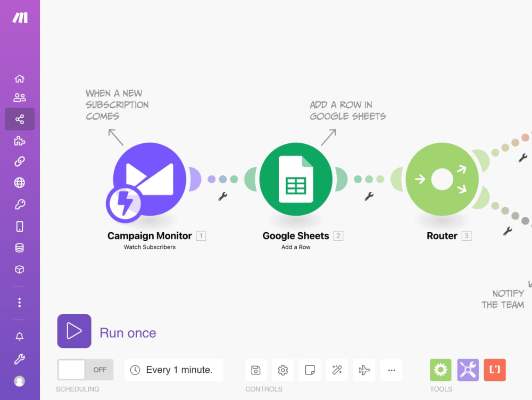Open the Team sidebar icon
532x400 pixels.
pos(20,98)
